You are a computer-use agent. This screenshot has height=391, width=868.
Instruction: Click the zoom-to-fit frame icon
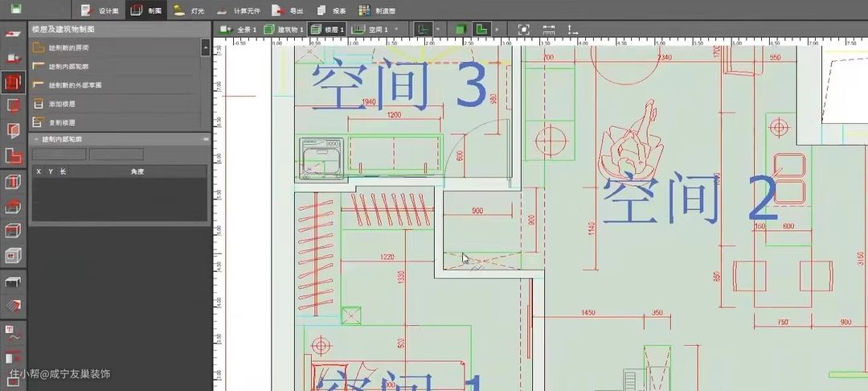click(x=523, y=30)
